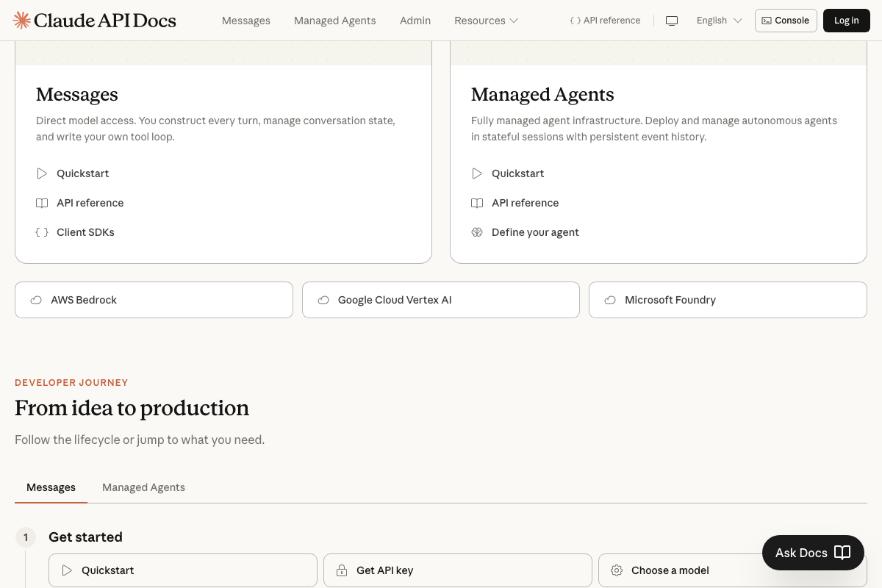Click play icon in Get started Quickstart
The height and width of the screenshot is (588, 882).
click(67, 570)
